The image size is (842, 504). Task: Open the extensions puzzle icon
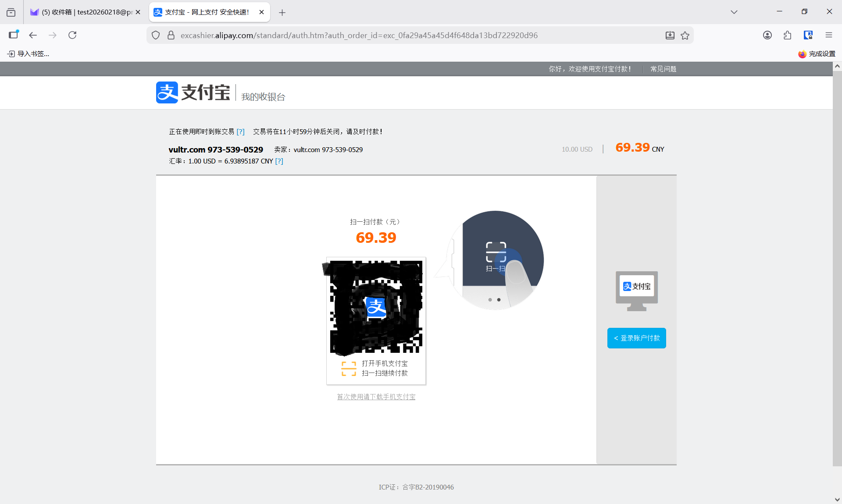point(787,35)
